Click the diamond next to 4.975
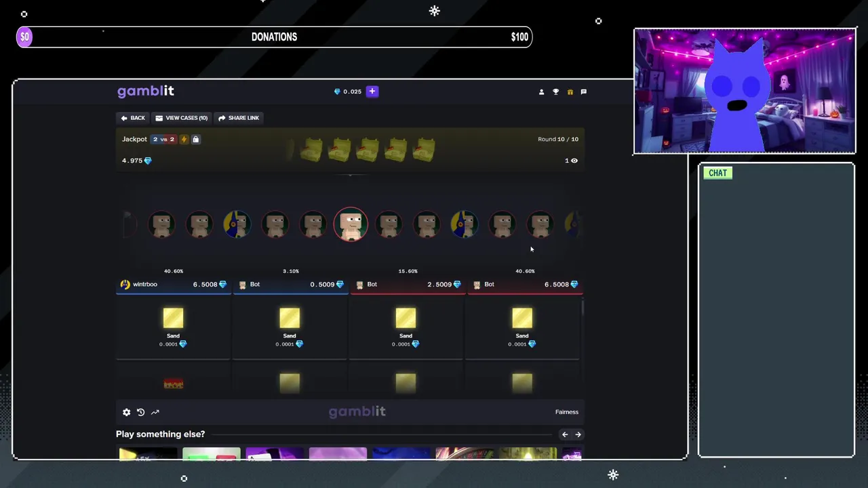Image resolution: width=868 pixels, height=488 pixels. [148, 161]
